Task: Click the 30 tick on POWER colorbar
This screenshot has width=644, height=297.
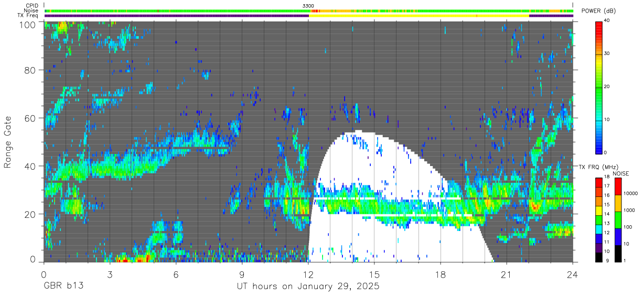Action: pos(608,54)
